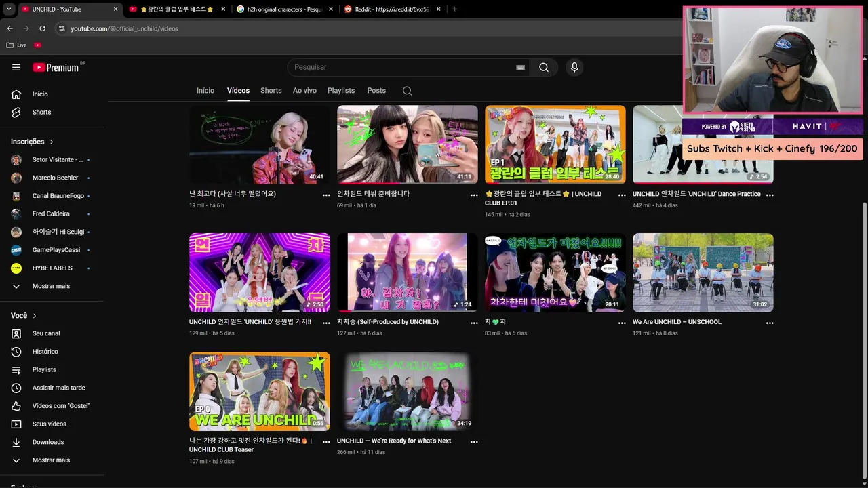This screenshot has width=868, height=488.
Task: Open title UNCHILD — We're Ready for What's Next
Action: (x=394, y=441)
